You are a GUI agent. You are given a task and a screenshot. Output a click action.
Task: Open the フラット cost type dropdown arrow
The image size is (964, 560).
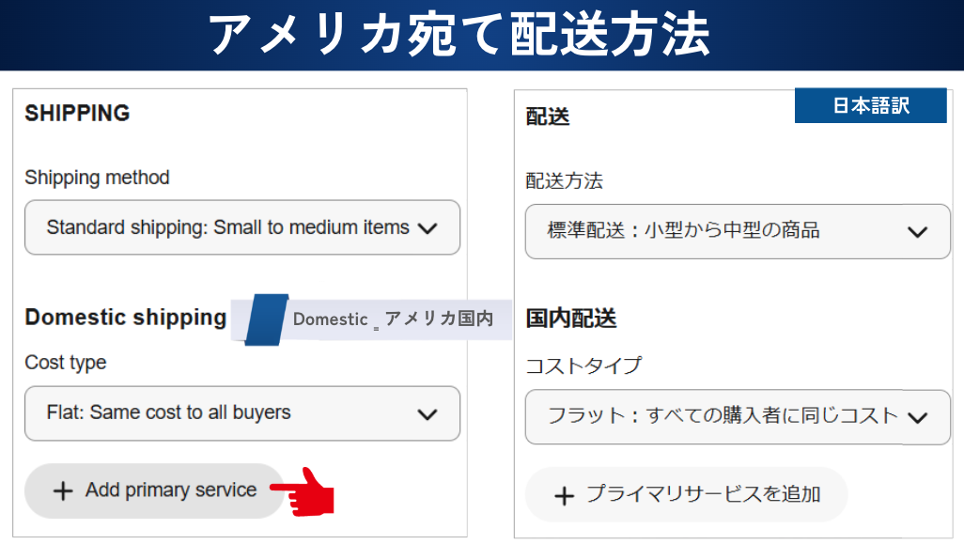tap(917, 418)
